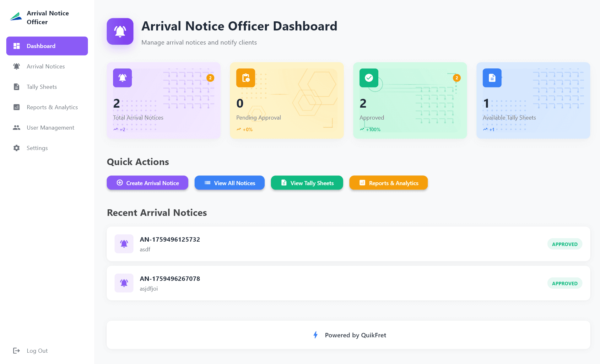Select the Tally Sheets document icon
This screenshot has height=364, width=600.
16,87
